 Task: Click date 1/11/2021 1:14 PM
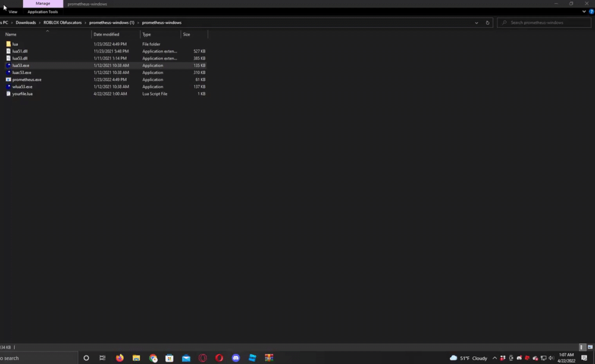(x=110, y=58)
